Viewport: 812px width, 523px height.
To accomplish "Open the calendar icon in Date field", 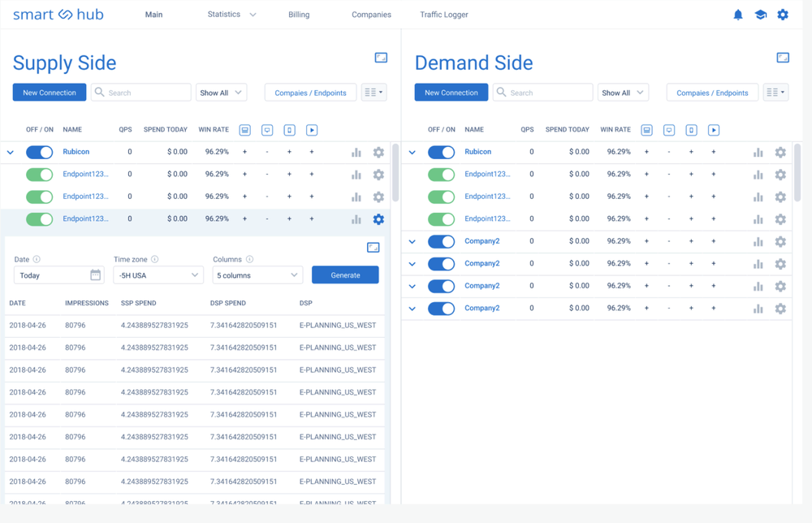I will pos(95,275).
